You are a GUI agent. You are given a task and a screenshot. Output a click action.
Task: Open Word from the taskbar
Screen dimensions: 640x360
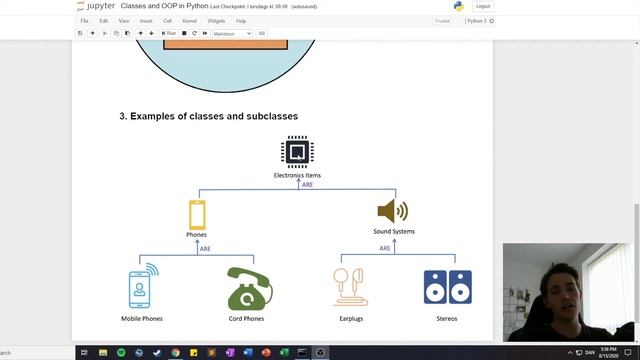pos(248,353)
